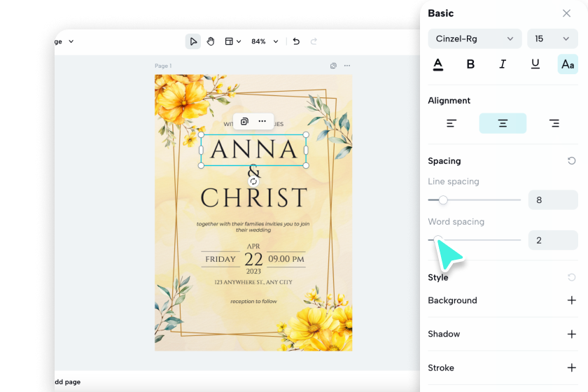Select center text alignment
This screenshot has height=392, width=588.
(503, 123)
